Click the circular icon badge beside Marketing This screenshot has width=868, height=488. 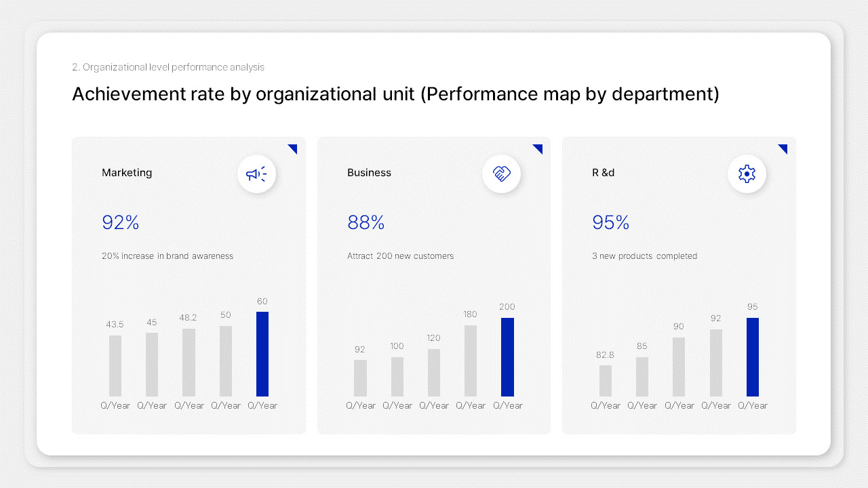point(256,174)
